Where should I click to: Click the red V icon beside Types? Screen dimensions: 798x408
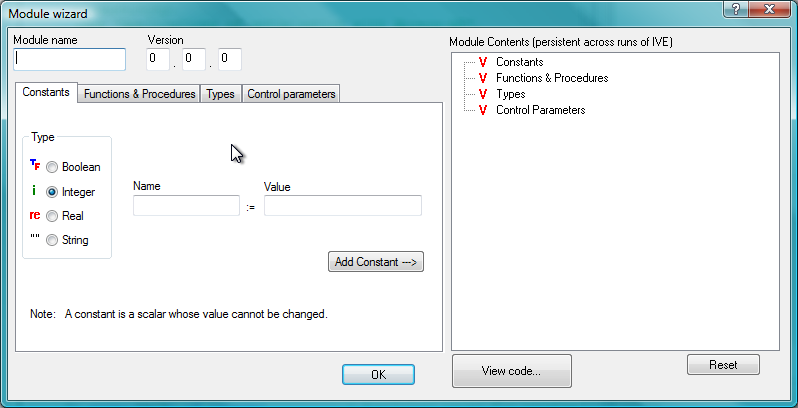[x=483, y=94]
